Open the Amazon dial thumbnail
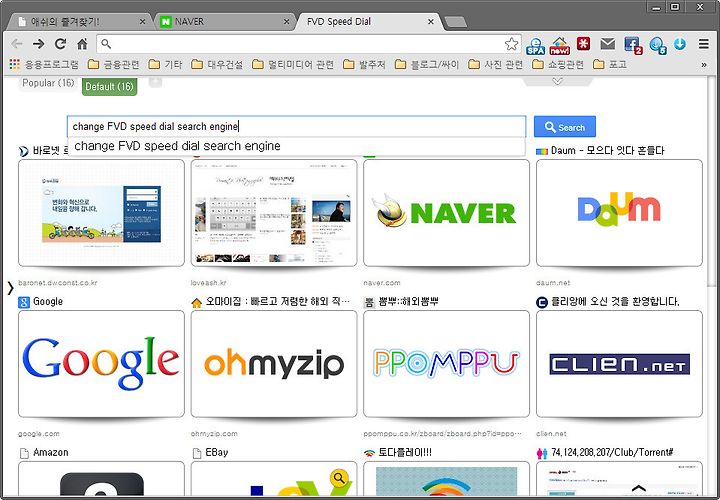Image resolution: width=720 pixels, height=500 pixels. click(101, 479)
